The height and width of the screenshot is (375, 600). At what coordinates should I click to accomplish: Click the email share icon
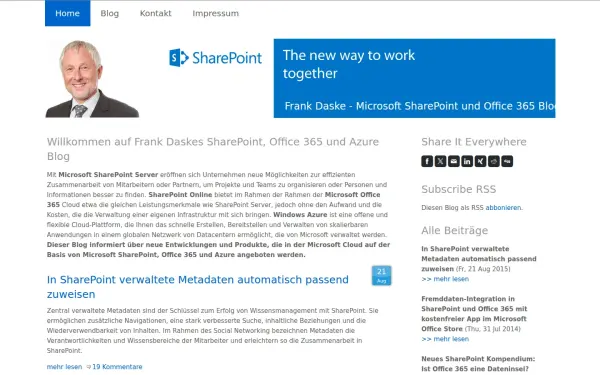[x=454, y=161]
